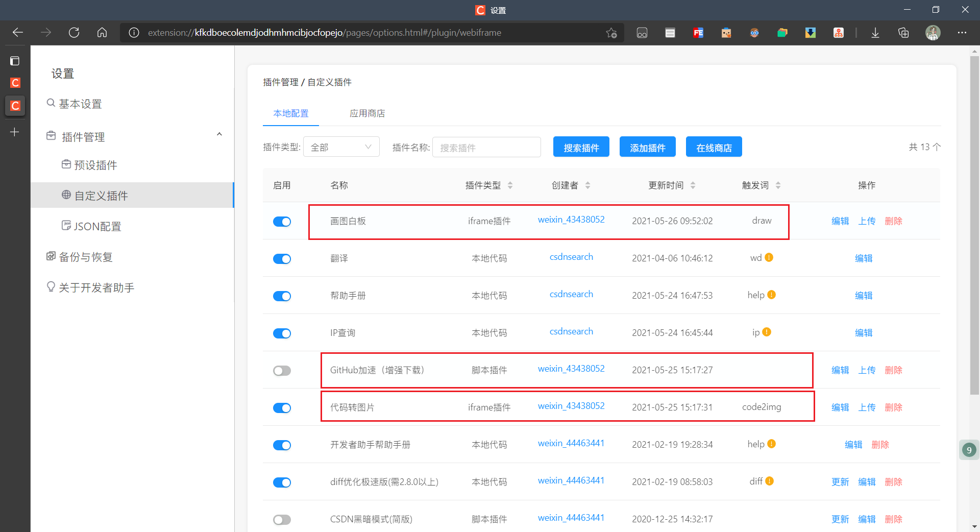Reload the page with the refresh icon
Image resolution: width=980 pixels, height=532 pixels.
(x=74, y=33)
